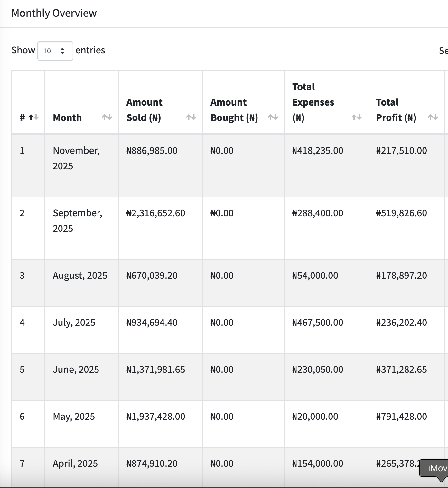
Task: Sort the Amount Bought column
Action: 273,117
